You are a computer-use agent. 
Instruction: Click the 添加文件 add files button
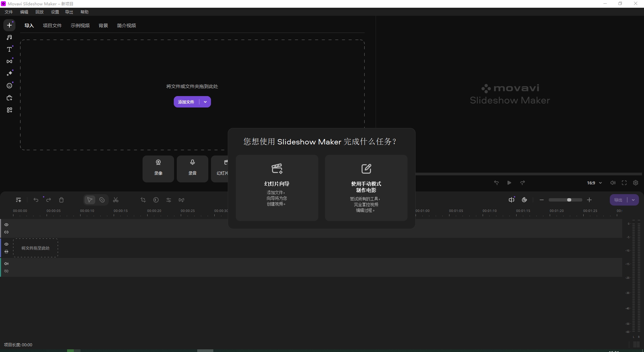pos(186,102)
